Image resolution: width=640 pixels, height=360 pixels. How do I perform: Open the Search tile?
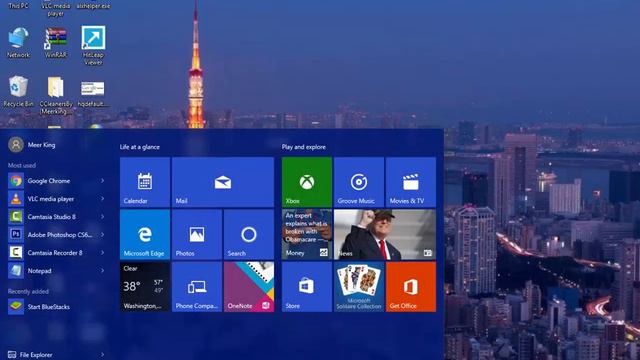249,234
